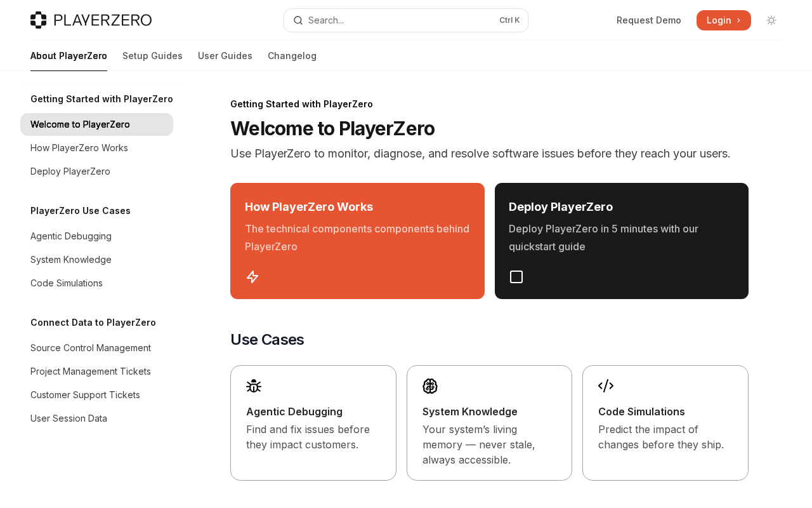This screenshot has width=812, height=508.
Task: Click the bug icon for Agentic Debugging
Action: coord(254,386)
